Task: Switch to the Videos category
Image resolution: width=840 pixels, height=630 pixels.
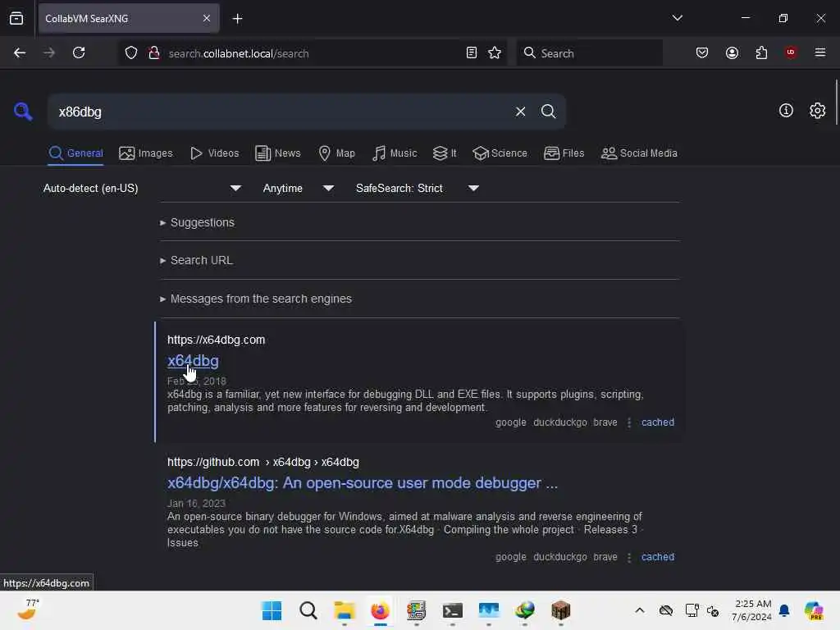Action: 215,153
